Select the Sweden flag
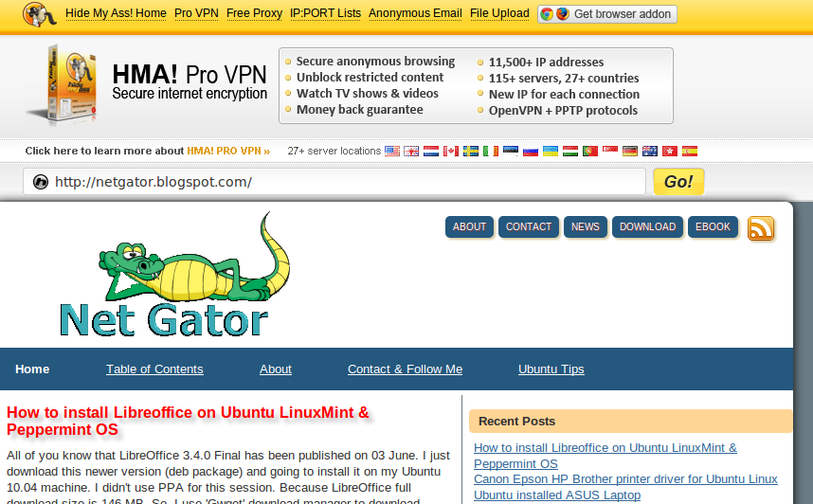This screenshot has height=504, width=813. point(471,151)
